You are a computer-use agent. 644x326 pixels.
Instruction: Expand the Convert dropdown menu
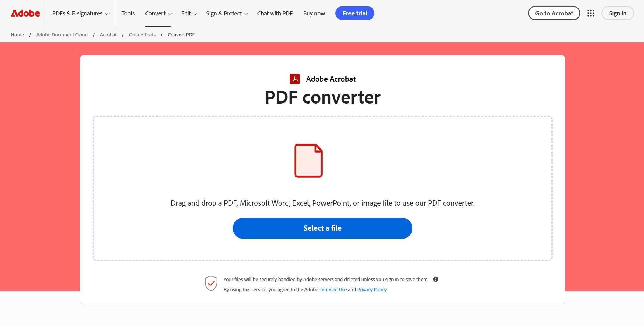point(158,13)
